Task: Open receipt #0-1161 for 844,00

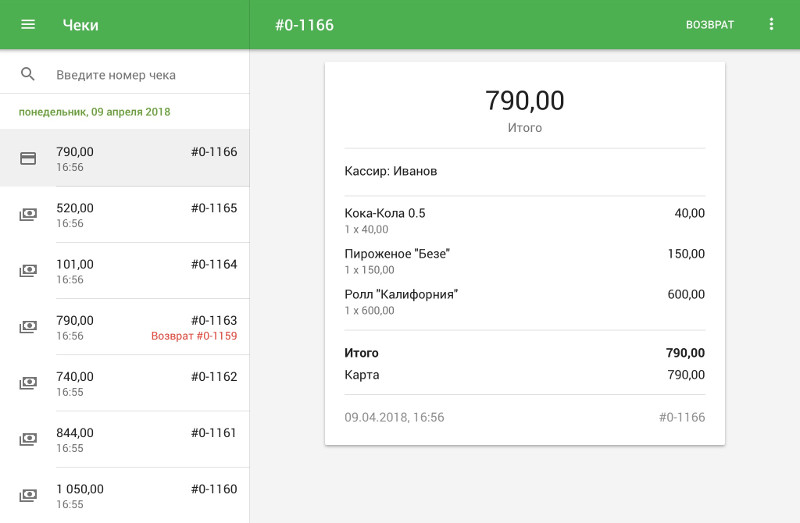Action: point(140,438)
